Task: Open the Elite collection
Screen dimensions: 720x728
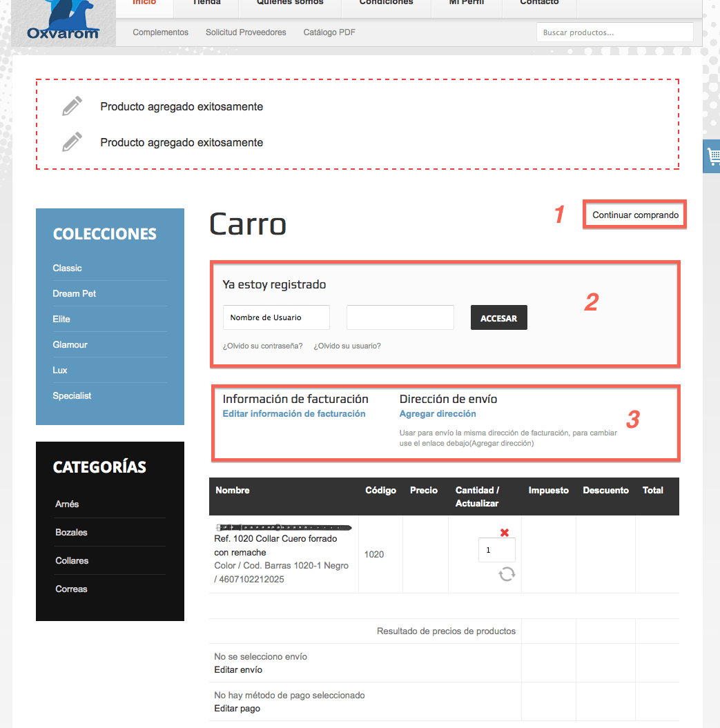Action: pyautogui.click(x=61, y=319)
